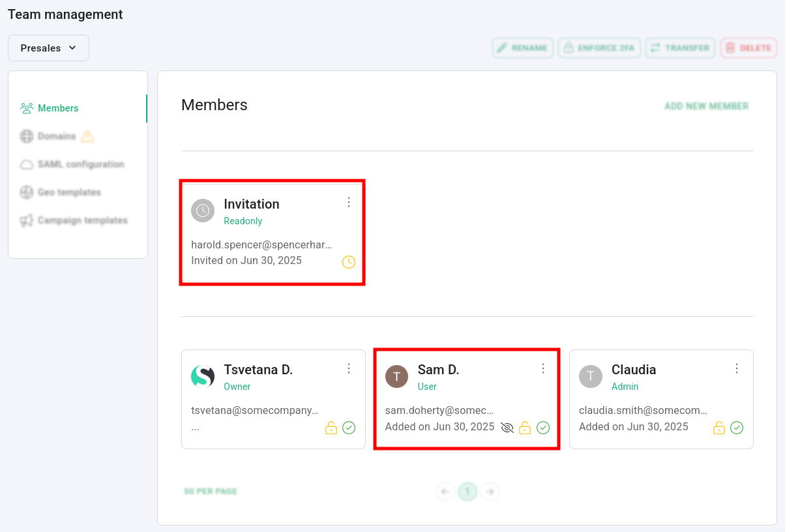Expand the options menu for Claudia
Screen dimensions: 785x532
(x=737, y=368)
